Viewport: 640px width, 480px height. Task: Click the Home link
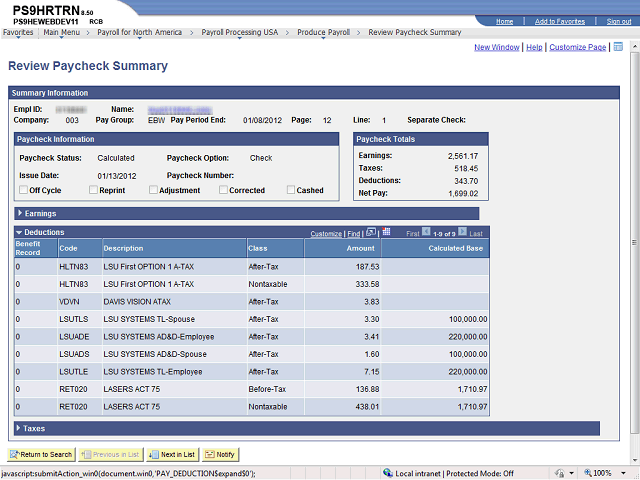(504, 21)
